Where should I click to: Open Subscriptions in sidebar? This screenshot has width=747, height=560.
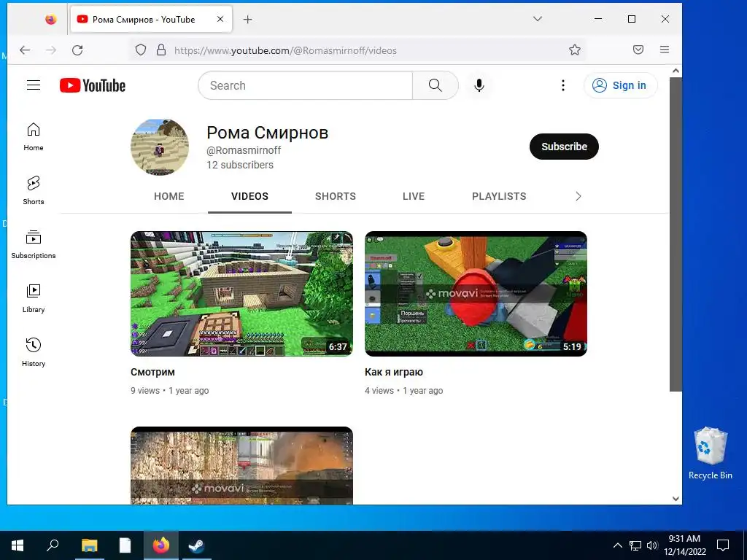pyautogui.click(x=34, y=244)
